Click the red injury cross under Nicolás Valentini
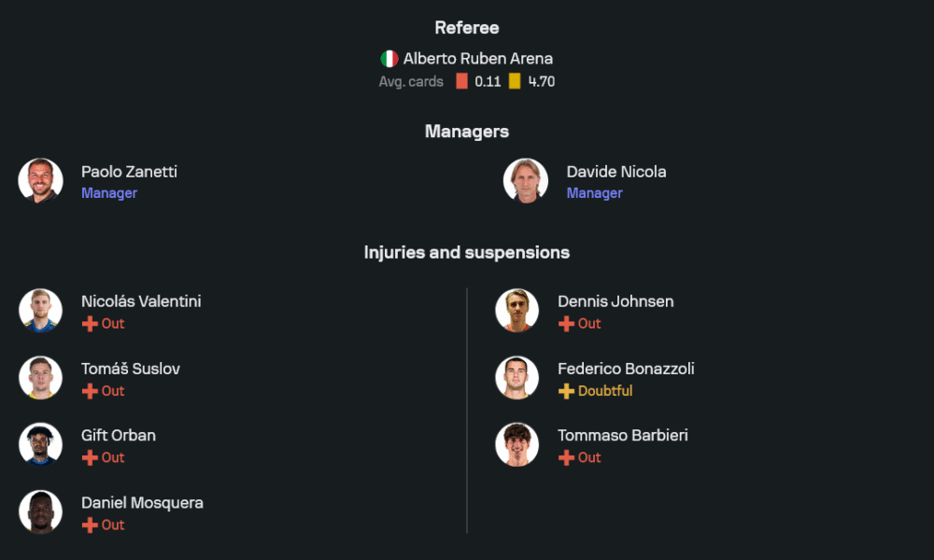Viewport: 934px width, 560px height. (x=90, y=324)
